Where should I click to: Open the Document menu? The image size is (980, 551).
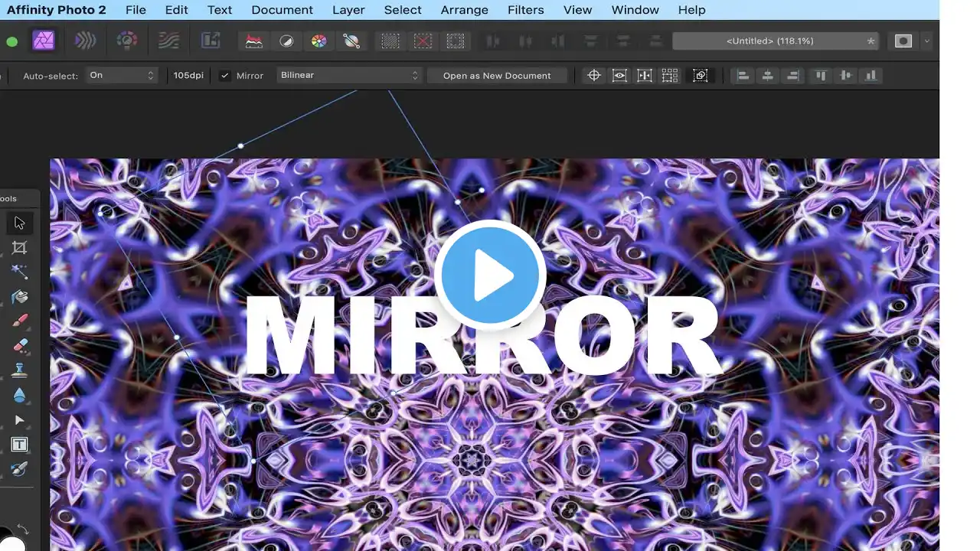[283, 10]
